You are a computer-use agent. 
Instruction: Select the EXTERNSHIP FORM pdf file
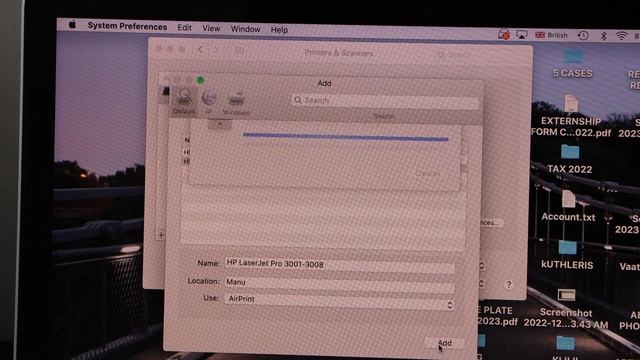click(x=571, y=116)
